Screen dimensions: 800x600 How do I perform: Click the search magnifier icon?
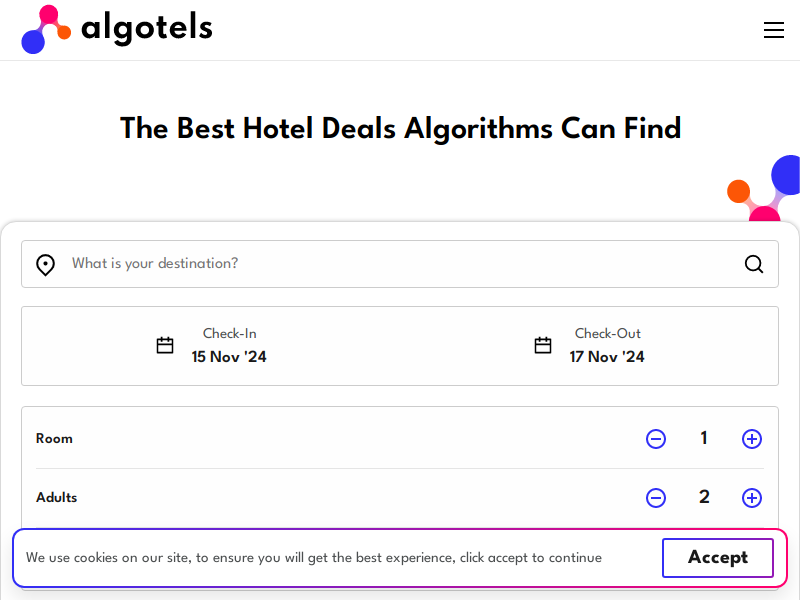tap(754, 264)
